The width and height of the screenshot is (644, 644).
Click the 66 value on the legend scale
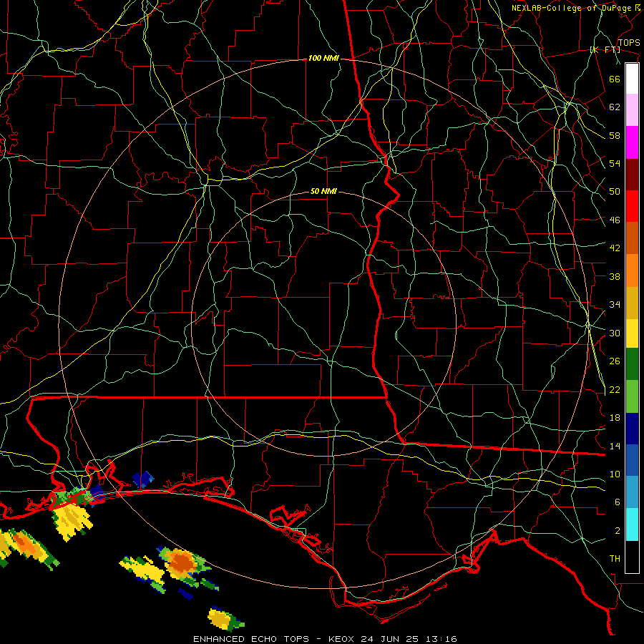click(615, 79)
